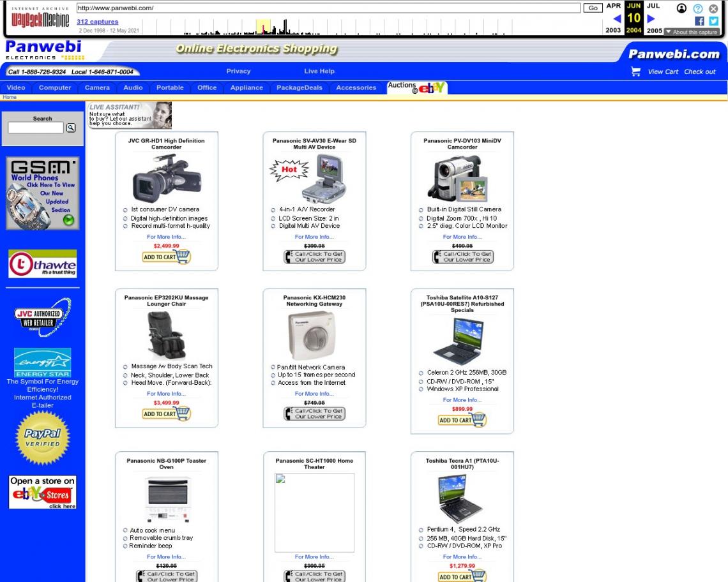The height and width of the screenshot is (582, 728).
Task: Click Check out link
Action: point(700,71)
